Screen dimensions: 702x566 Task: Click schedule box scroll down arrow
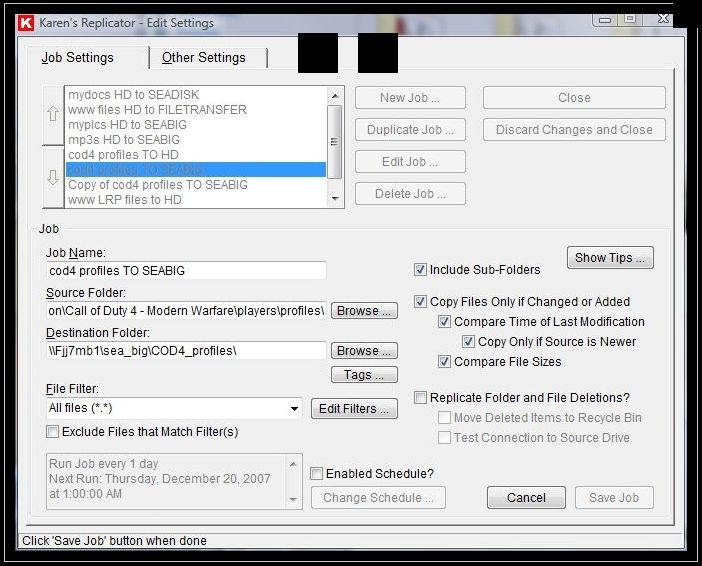pyautogui.click(x=293, y=499)
